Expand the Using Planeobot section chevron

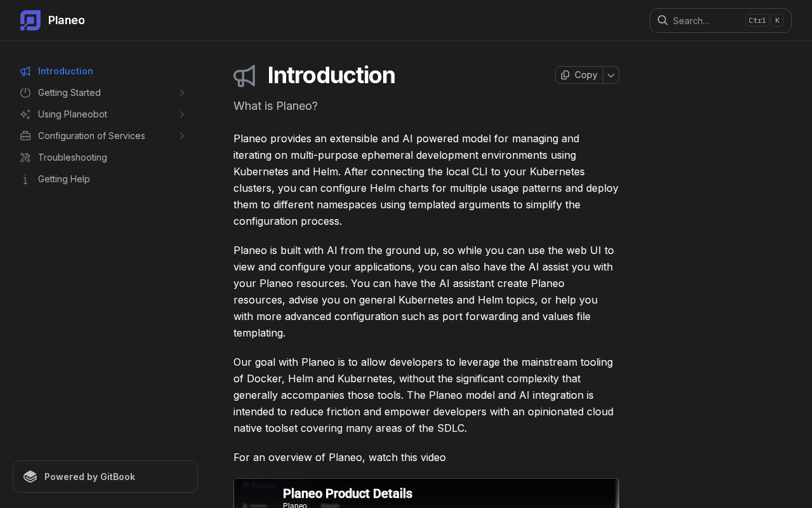click(x=182, y=114)
